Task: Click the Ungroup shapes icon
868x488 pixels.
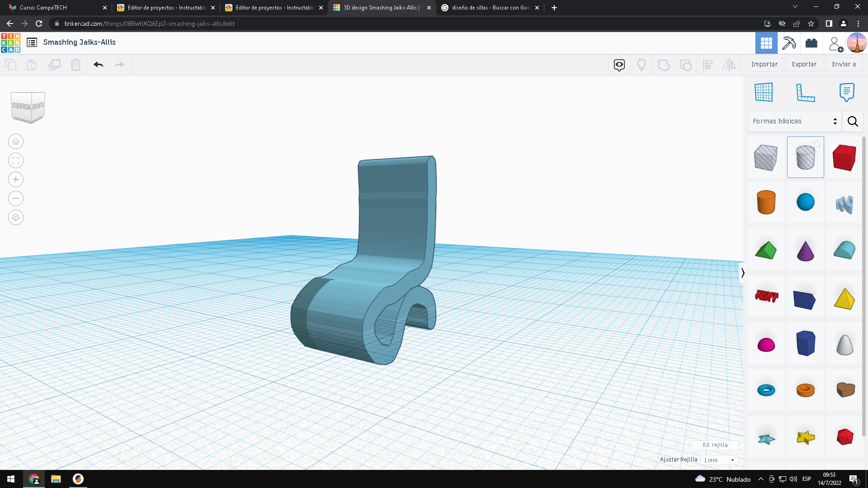Action: tap(686, 65)
